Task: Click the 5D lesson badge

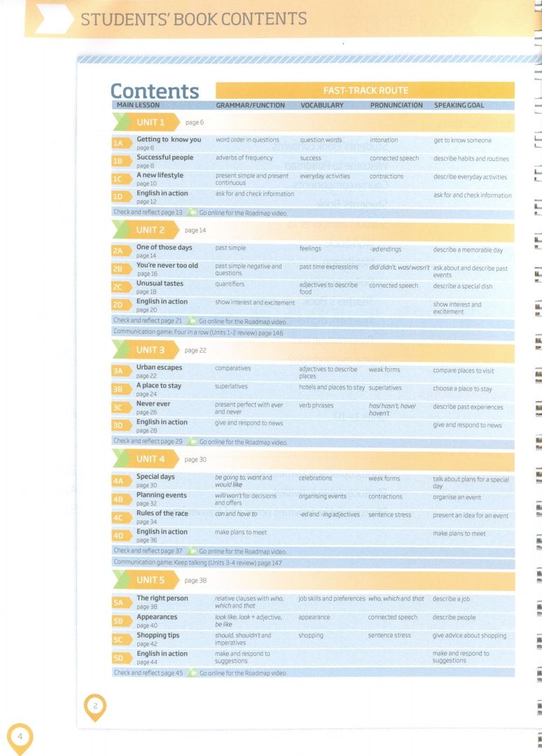Action: pyautogui.click(x=121, y=658)
